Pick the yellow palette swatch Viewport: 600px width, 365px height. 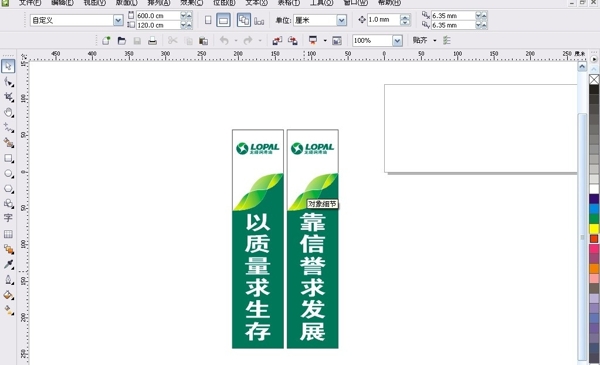[x=594, y=229]
